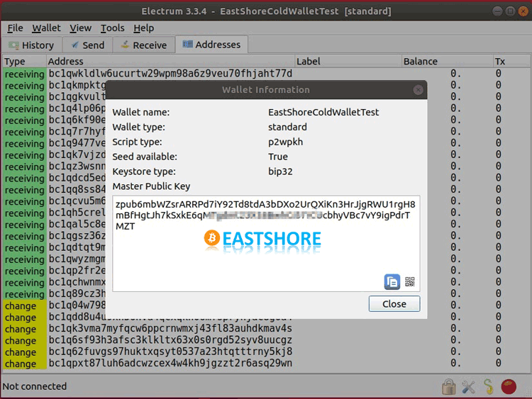This screenshot has height=399, width=532.
Task: Select address bc1qwkldlw6ucurtw29wpm98a6z9veu70fhjaht77d
Action: [x=170, y=74]
